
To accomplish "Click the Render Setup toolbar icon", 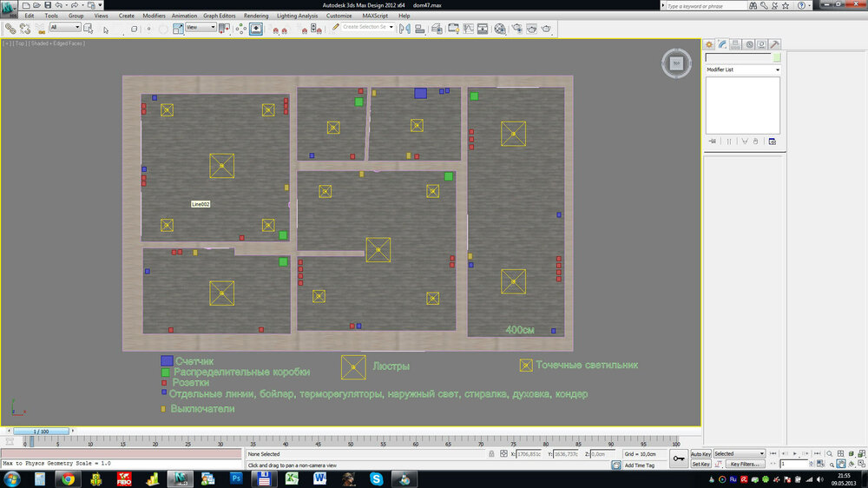I will pyautogui.click(x=516, y=28).
